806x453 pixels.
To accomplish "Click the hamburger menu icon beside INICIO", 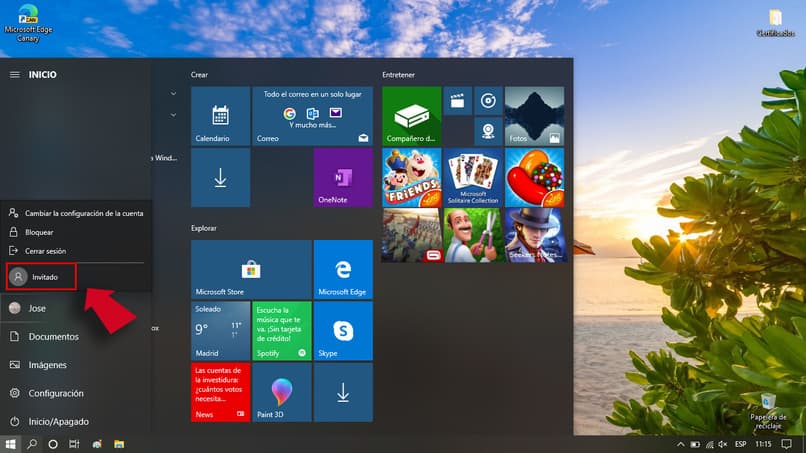I will point(15,75).
